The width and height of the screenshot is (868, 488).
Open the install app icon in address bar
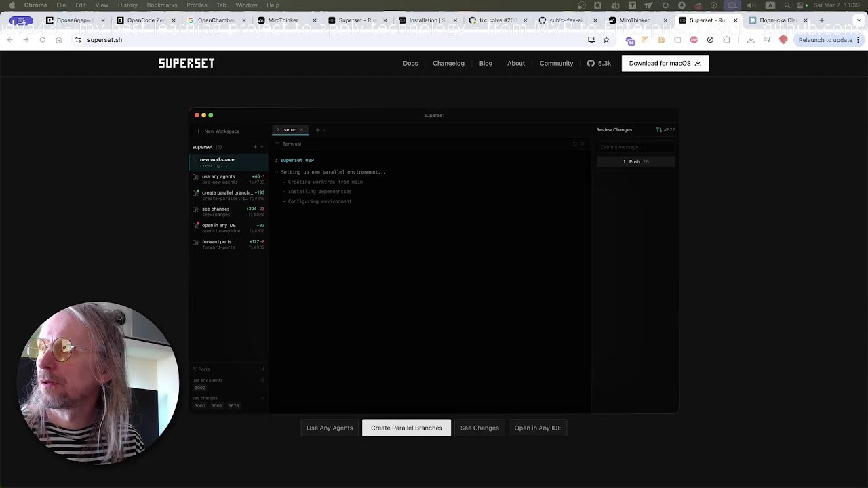click(x=591, y=40)
